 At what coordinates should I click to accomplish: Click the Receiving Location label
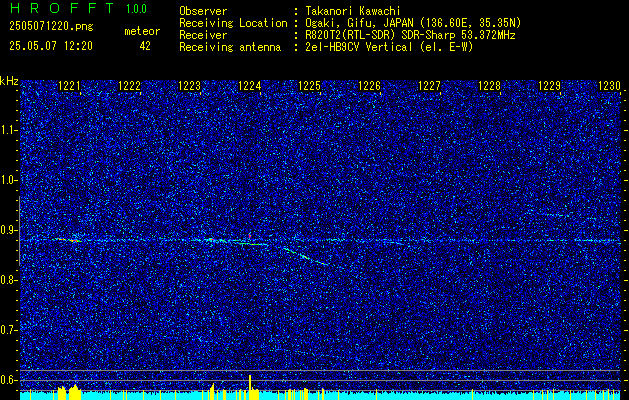233,23
